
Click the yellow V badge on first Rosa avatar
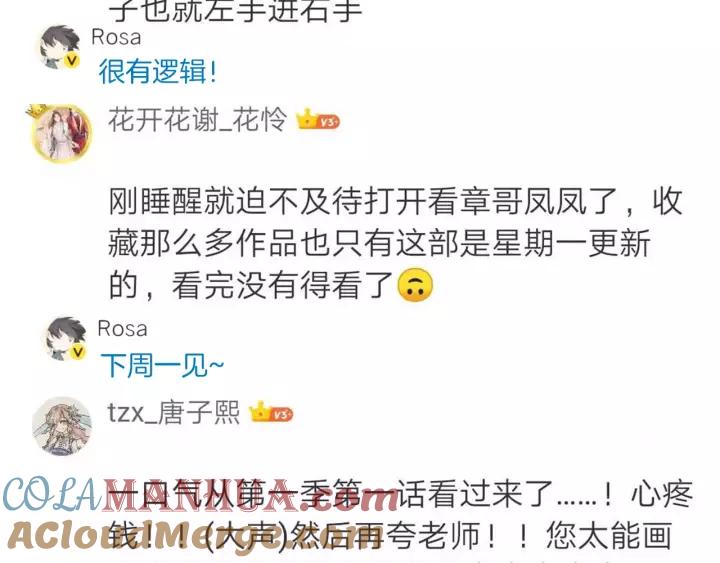point(72,60)
